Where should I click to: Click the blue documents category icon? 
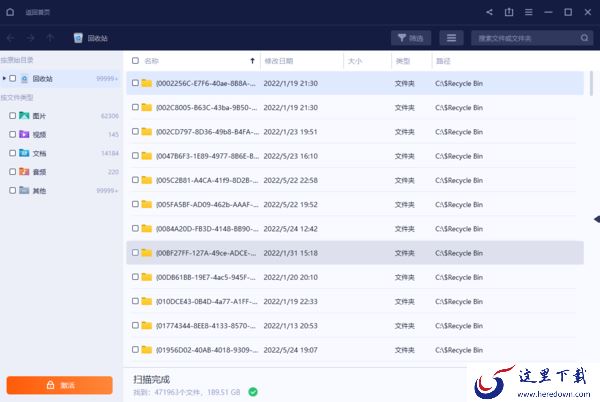[x=24, y=153]
